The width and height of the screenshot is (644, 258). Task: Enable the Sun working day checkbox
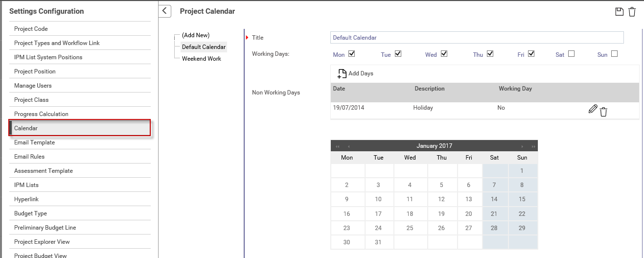(x=614, y=54)
